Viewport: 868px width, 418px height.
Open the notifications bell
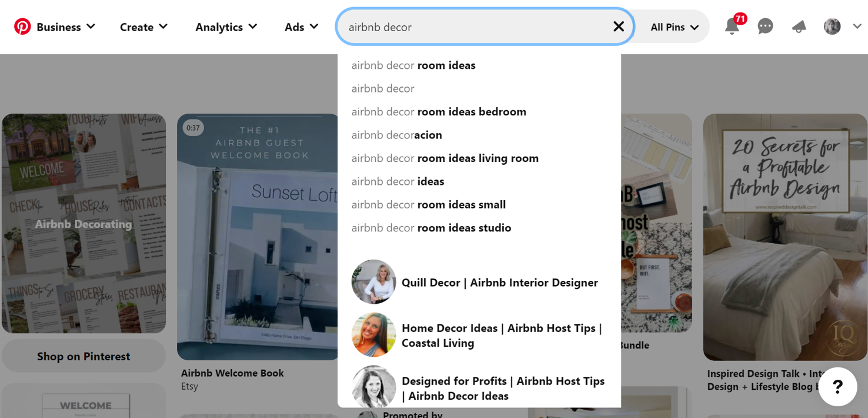tap(732, 26)
